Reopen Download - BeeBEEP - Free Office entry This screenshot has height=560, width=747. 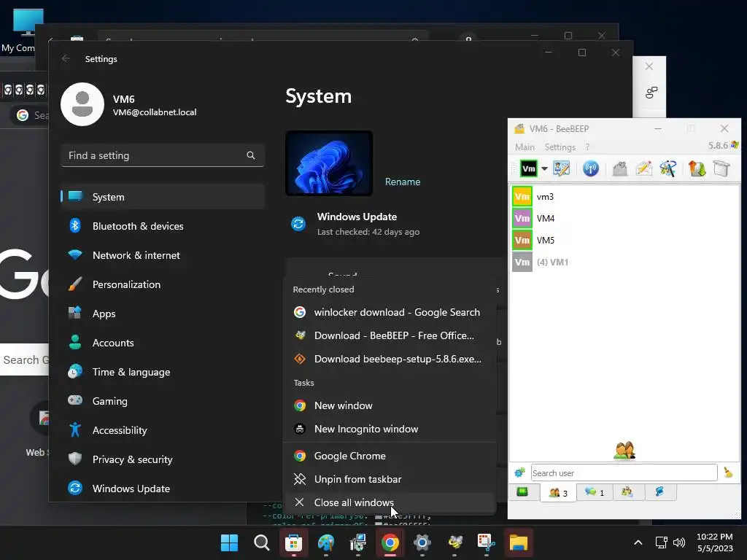pos(390,335)
